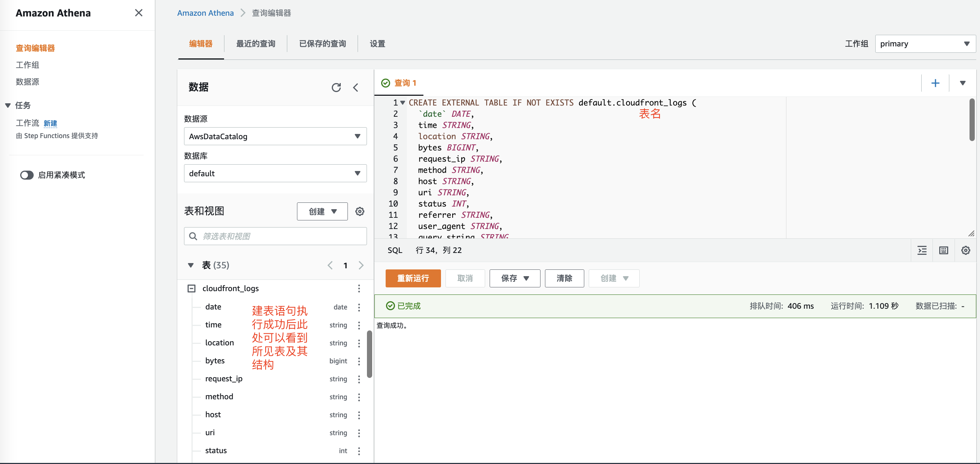Open the tables and views settings gear
The width and height of the screenshot is (980, 464).
tap(359, 211)
